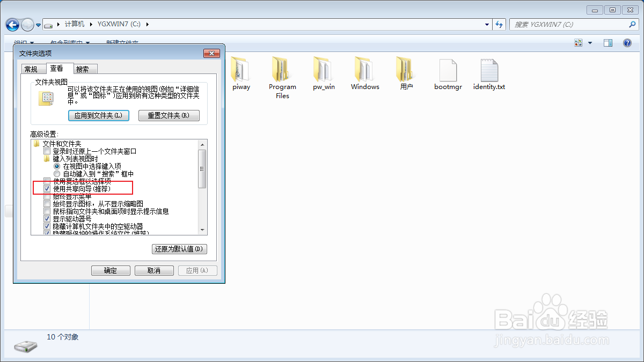Click the Forward navigation arrow in Explorer
This screenshot has width=644, height=362.
tap(27, 25)
